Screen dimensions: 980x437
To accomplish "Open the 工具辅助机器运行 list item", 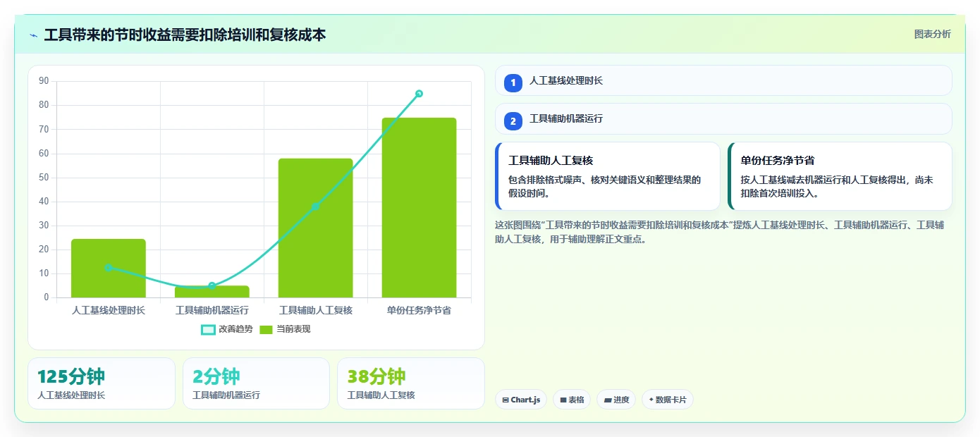I will click(x=723, y=118).
